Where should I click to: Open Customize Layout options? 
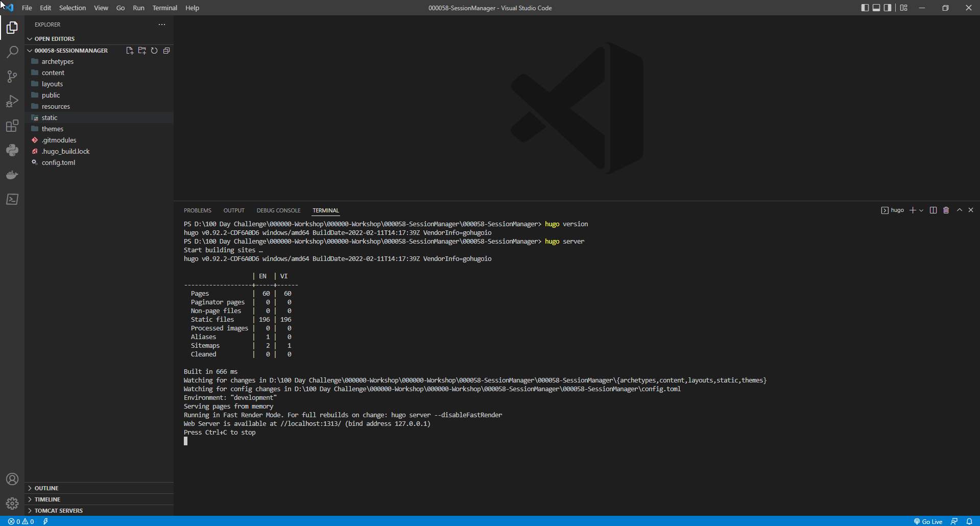coord(904,8)
